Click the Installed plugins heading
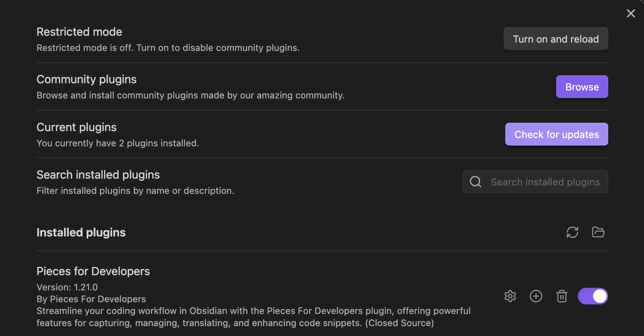Viewport: 644px width, 336px height. point(81,233)
